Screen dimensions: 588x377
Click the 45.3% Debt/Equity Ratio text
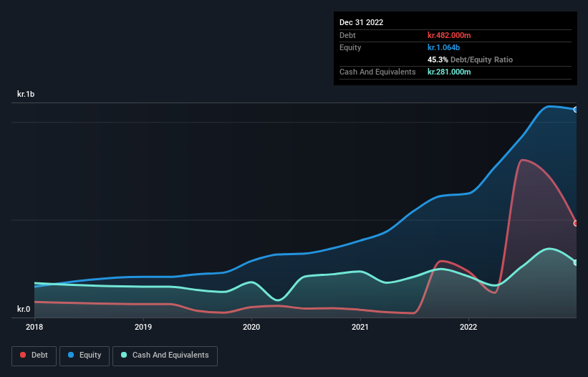tap(471, 59)
